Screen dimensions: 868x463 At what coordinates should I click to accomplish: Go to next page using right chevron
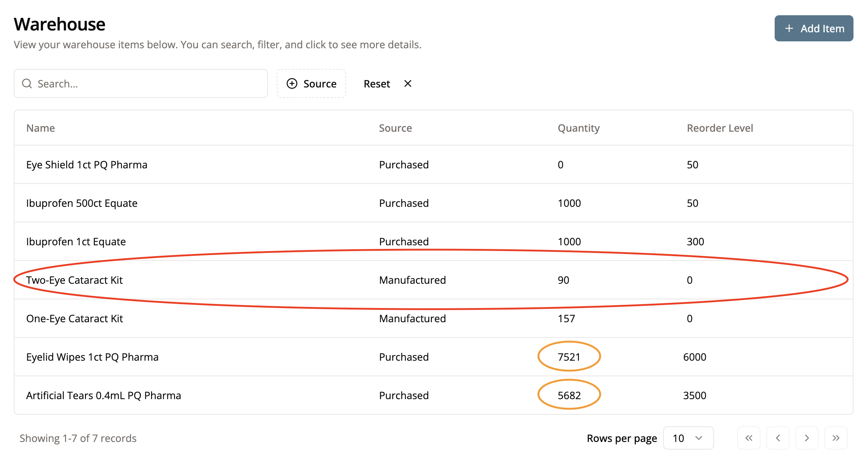point(807,438)
